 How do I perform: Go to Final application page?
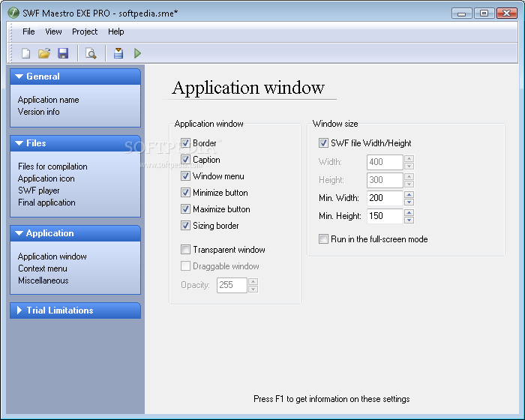tap(46, 202)
